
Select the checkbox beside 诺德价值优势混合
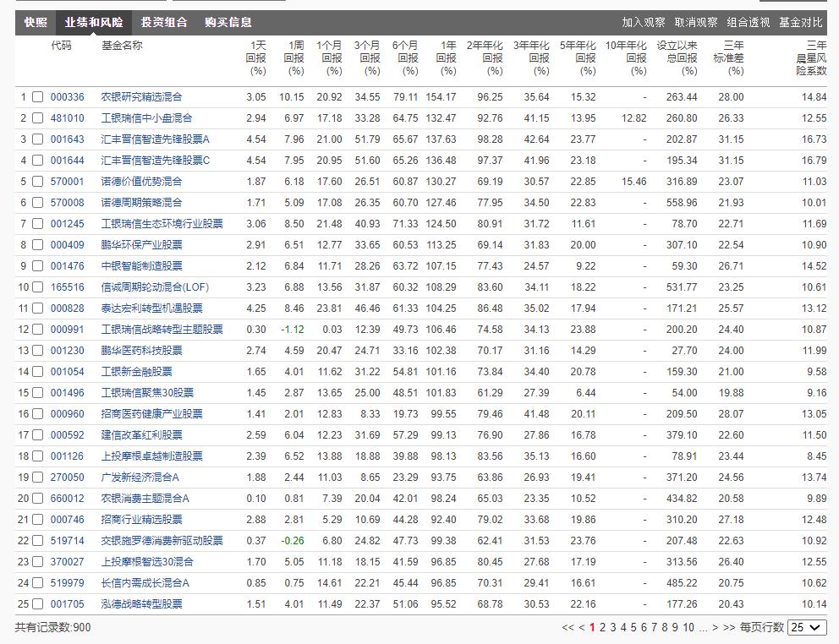pos(36,181)
